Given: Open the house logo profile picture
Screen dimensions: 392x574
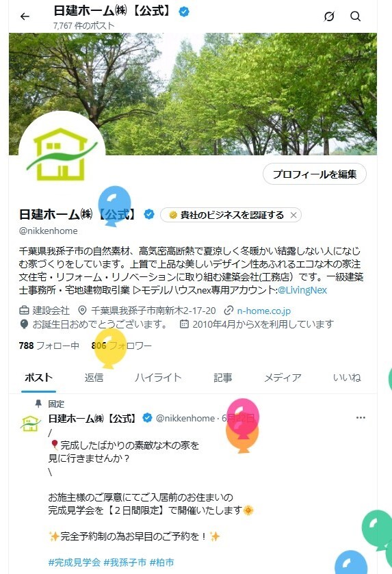Looking at the screenshot, I should tap(62, 155).
